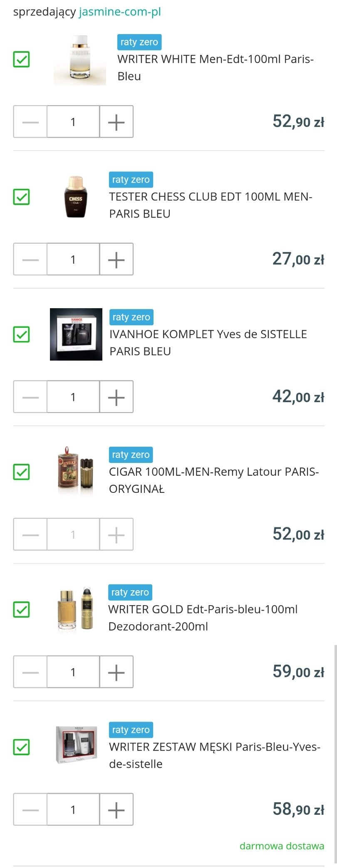The height and width of the screenshot is (868, 337).
Task: Uncheck WRITER ZESTAW MĘSKI checkbox
Action: [21, 747]
